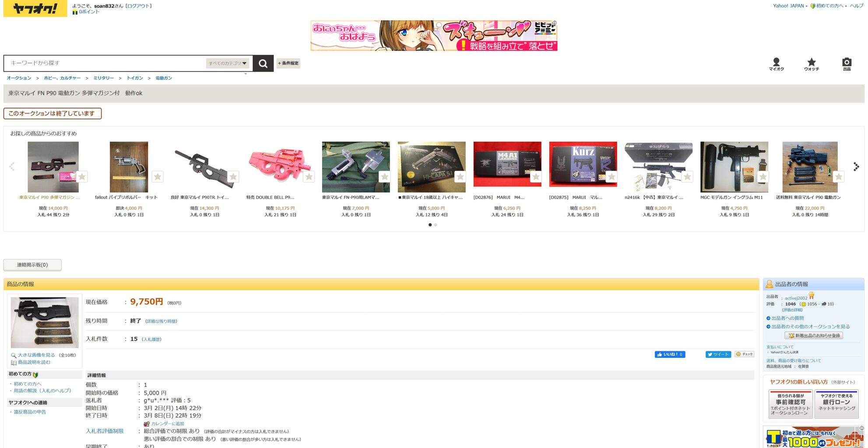The image size is (868, 448).
Task: Click the Yahoo Auctions logo
Action: [x=35, y=8]
